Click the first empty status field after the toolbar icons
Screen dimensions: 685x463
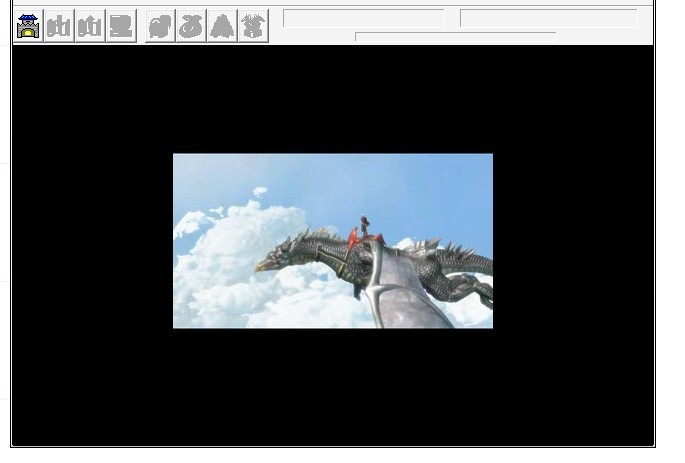(x=363, y=18)
